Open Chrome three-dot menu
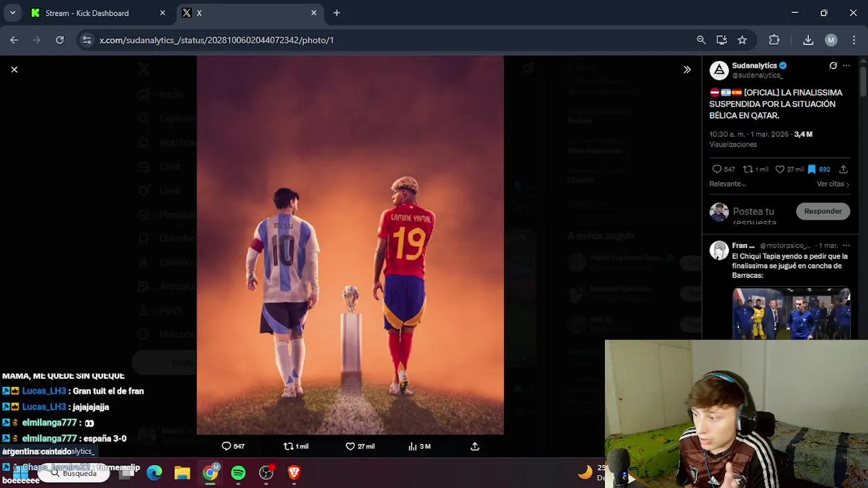The height and width of the screenshot is (488, 868). pos(853,40)
